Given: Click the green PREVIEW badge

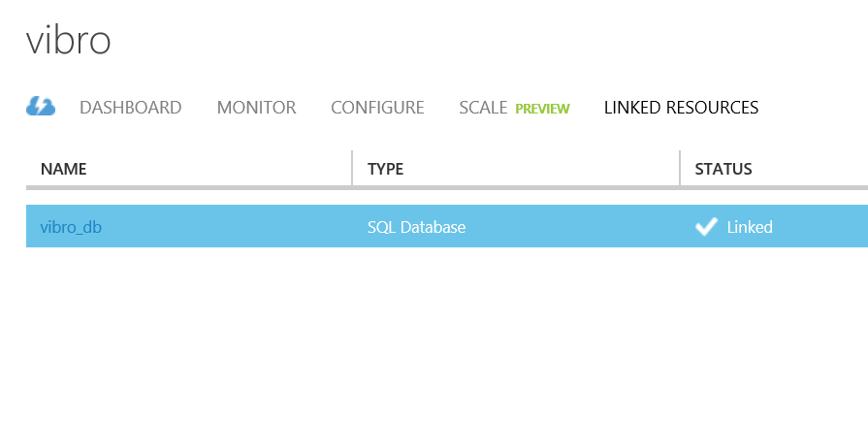Looking at the screenshot, I should [x=542, y=109].
